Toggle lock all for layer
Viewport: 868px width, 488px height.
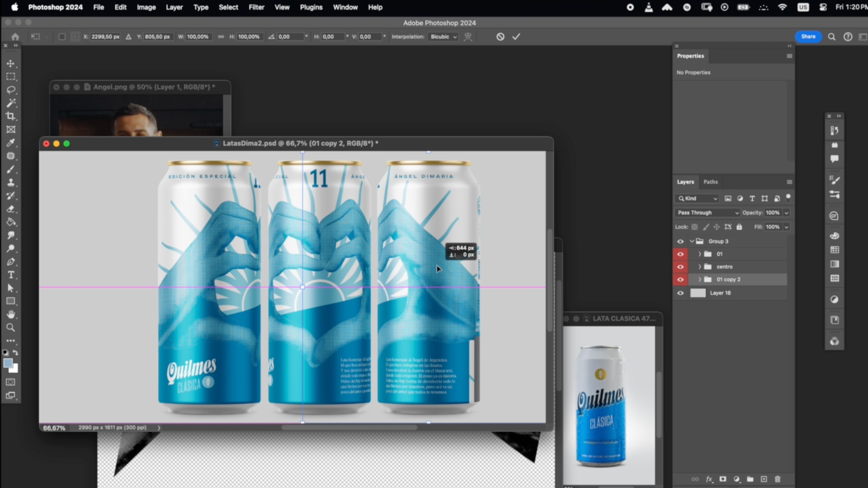[x=739, y=227]
